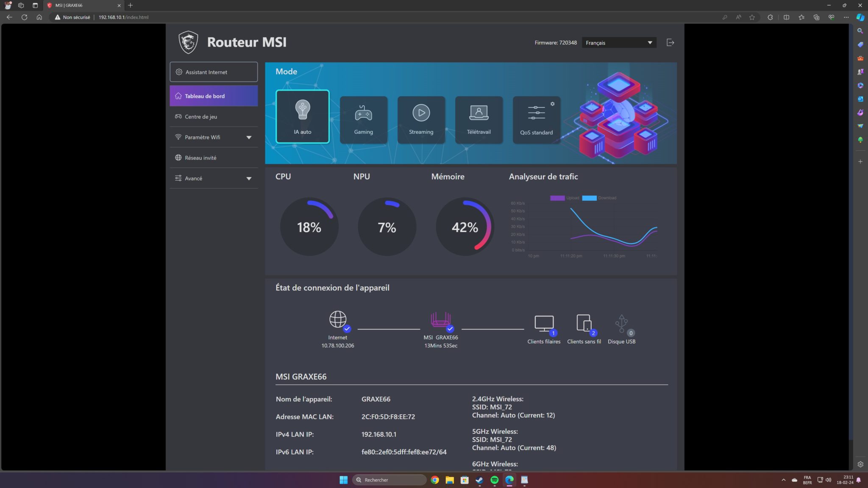Click MAC address 2C:F0:5D:F8:EE:72
Image resolution: width=868 pixels, height=488 pixels.
point(388,417)
